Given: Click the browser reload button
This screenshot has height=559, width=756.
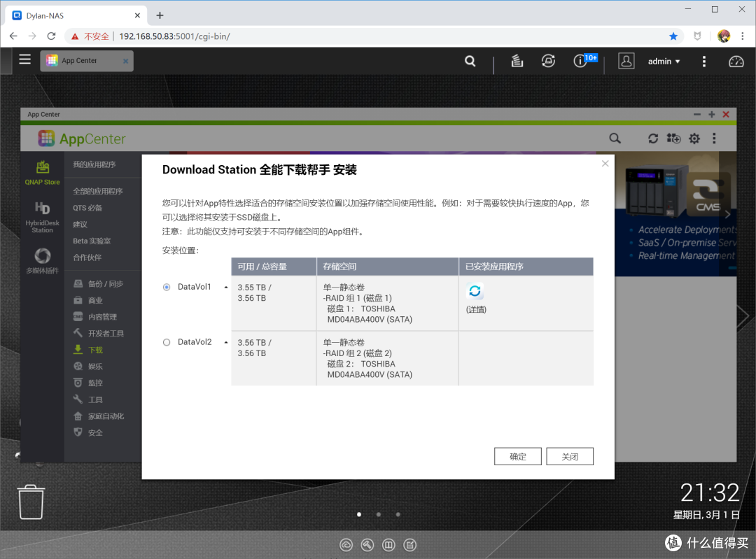Looking at the screenshot, I should pos(51,36).
